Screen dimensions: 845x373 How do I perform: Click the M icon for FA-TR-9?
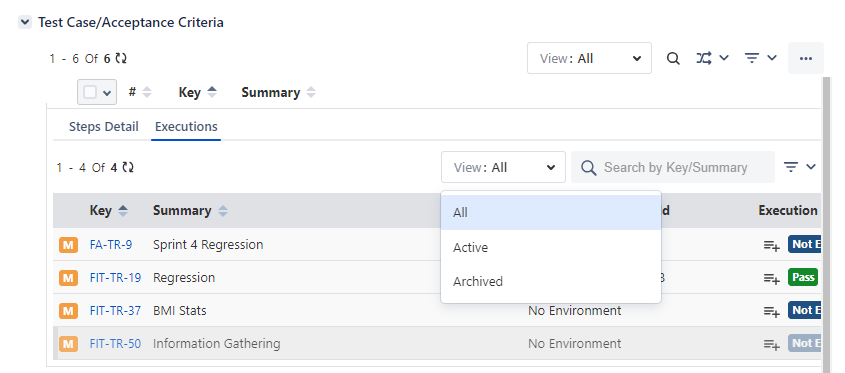click(68, 245)
